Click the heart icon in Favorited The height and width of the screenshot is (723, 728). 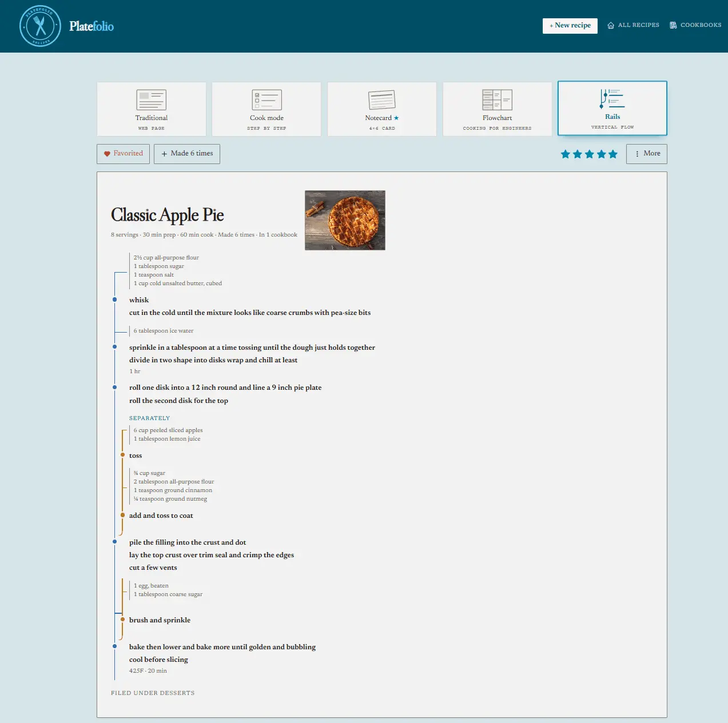tap(107, 154)
